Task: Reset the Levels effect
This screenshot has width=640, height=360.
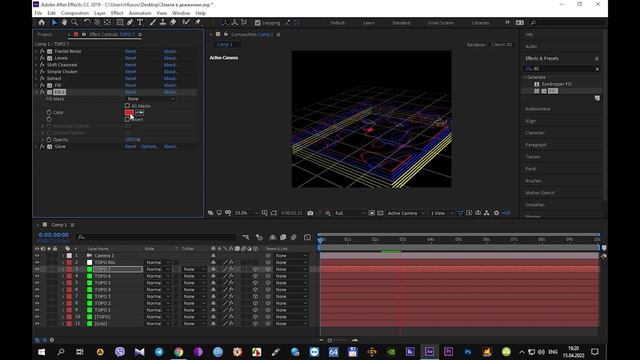Action: (131, 58)
